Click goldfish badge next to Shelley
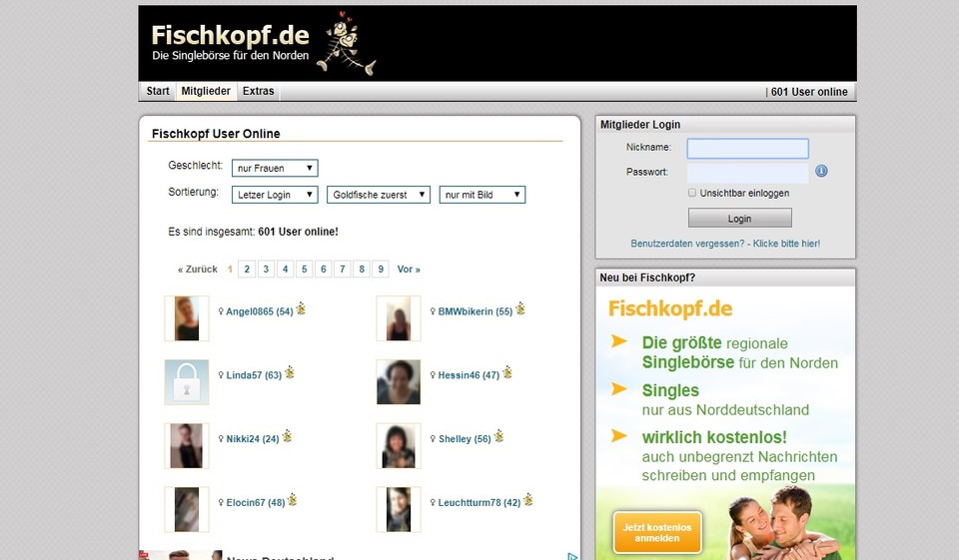This screenshot has width=959, height=560. (498, 437)
